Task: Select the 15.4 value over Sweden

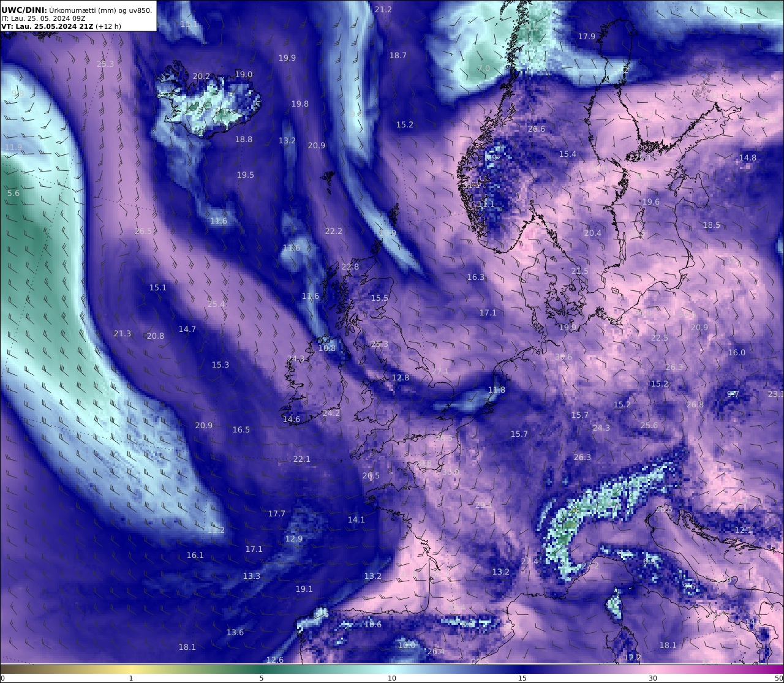Action: (568, 154)
